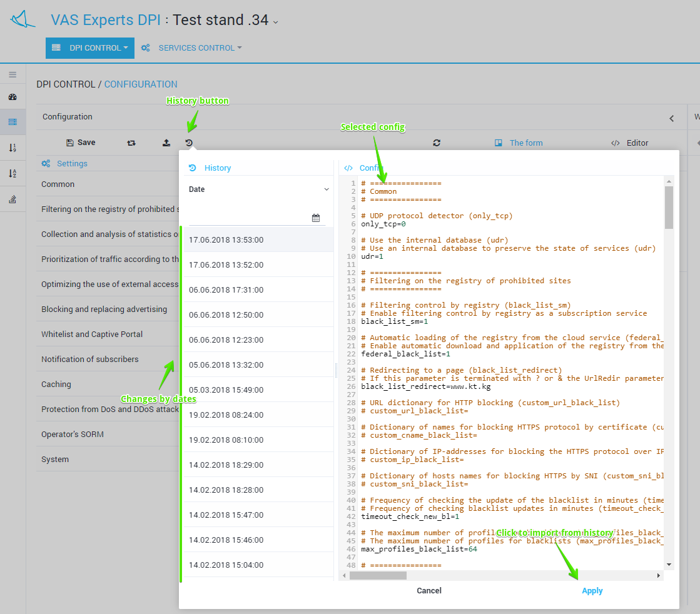Click Apply to import from history
700x614 pixels.
pyautogui.click(x=592, y=591)
